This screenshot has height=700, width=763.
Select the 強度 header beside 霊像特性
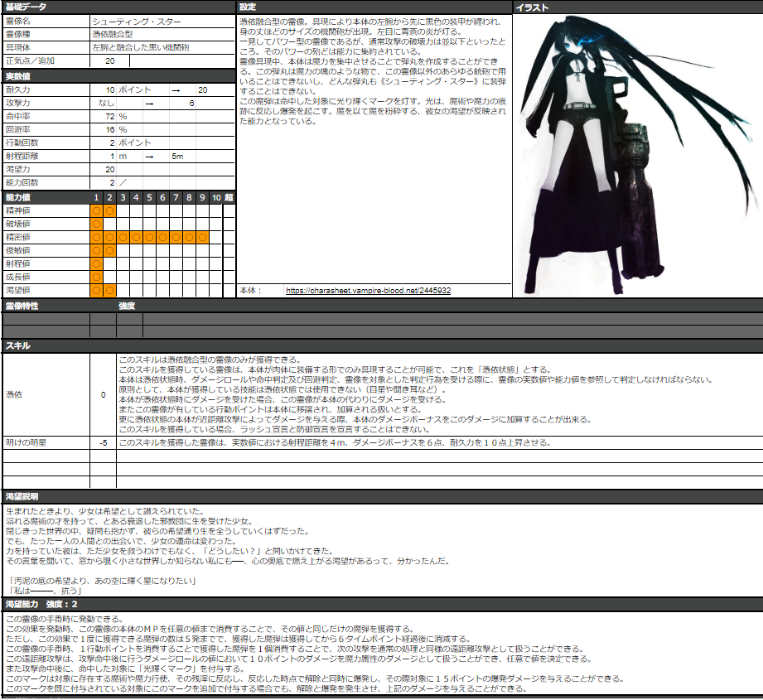(127, 306)
